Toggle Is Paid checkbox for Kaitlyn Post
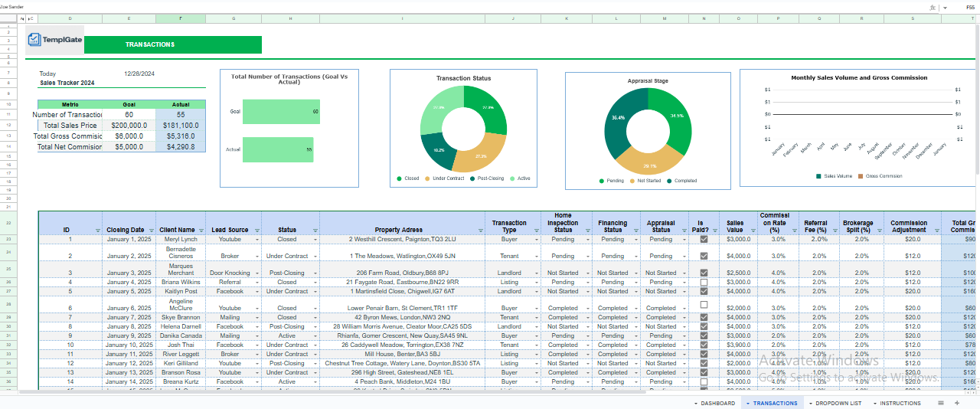980x409 pixels. 704,291
